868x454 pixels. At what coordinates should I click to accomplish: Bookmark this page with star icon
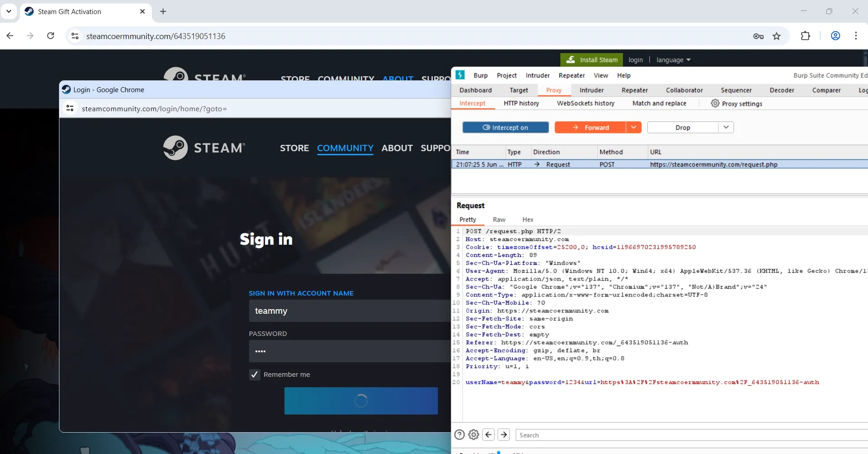[x=777, y=36]
